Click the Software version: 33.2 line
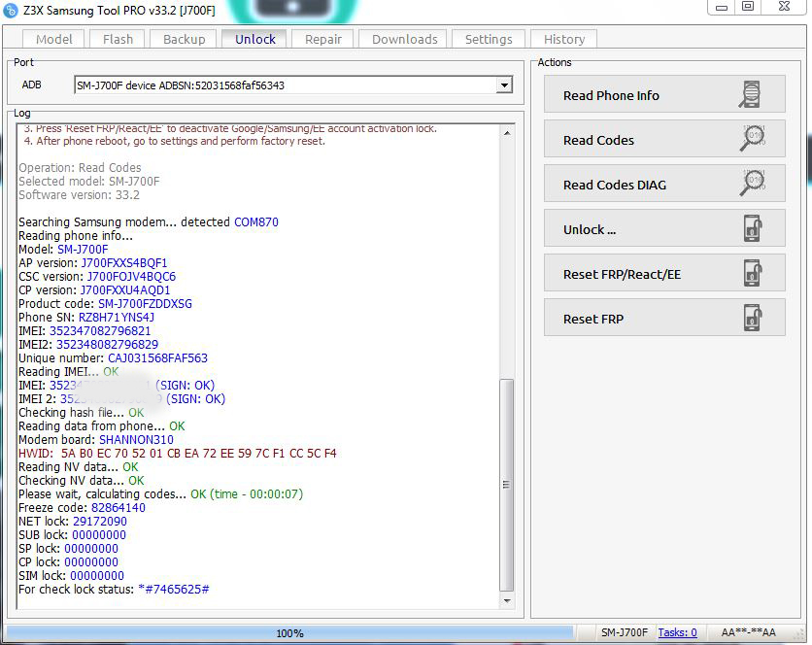Image resolution: width=812 pixels, height=645 pixels. coord(80,195)
